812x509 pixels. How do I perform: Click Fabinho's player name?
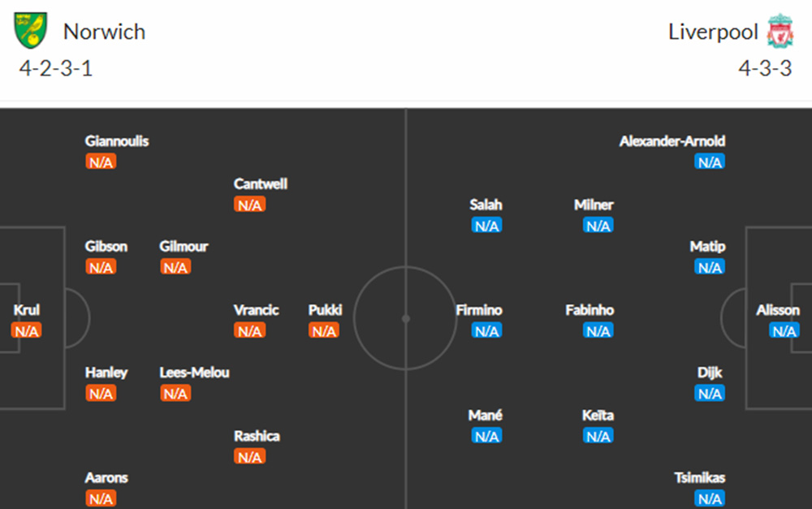[590, 310]
